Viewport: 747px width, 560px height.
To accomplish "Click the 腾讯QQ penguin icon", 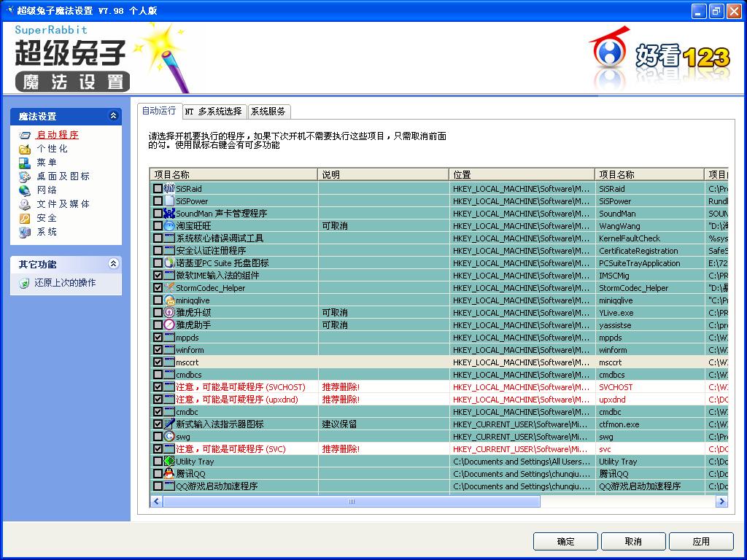I will (x=169, y=473).
